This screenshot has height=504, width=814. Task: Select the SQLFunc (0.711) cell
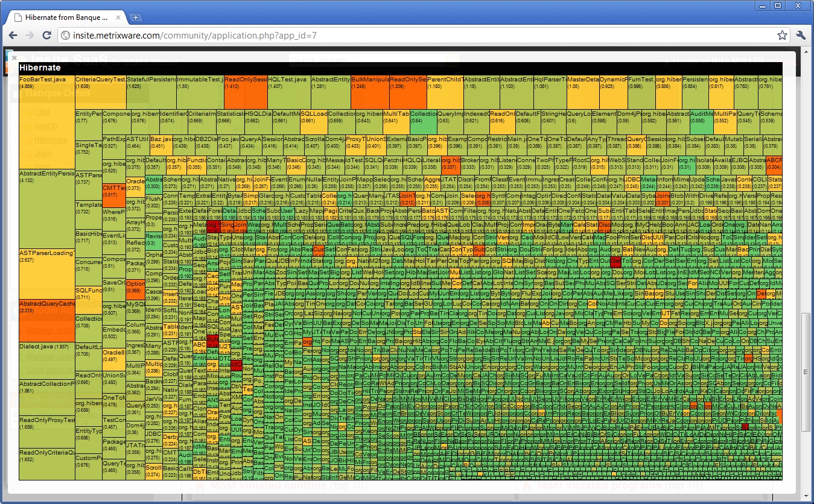tap(89, 301)
